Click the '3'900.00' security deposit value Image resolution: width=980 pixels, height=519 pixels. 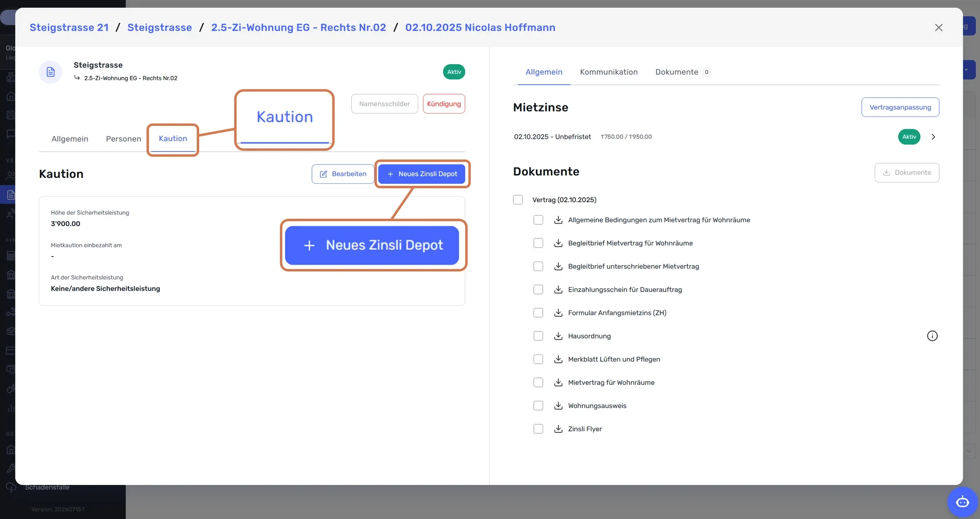coord(66,224)
